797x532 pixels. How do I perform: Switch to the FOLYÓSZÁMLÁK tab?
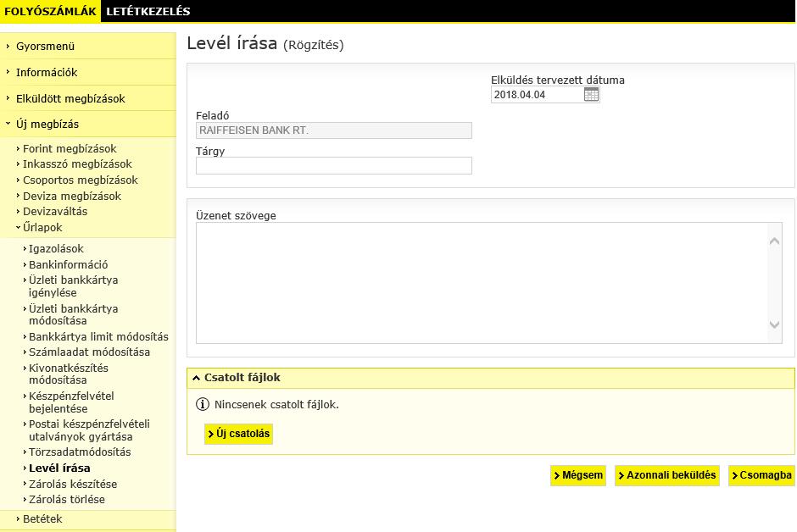50,11
